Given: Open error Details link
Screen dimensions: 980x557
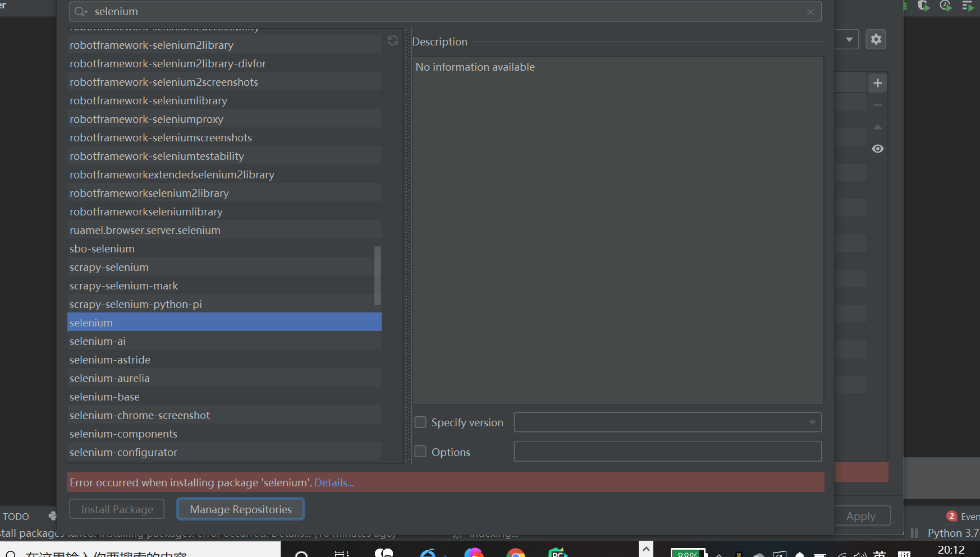Looking at the screenshot, I should (x=334, y=482).
